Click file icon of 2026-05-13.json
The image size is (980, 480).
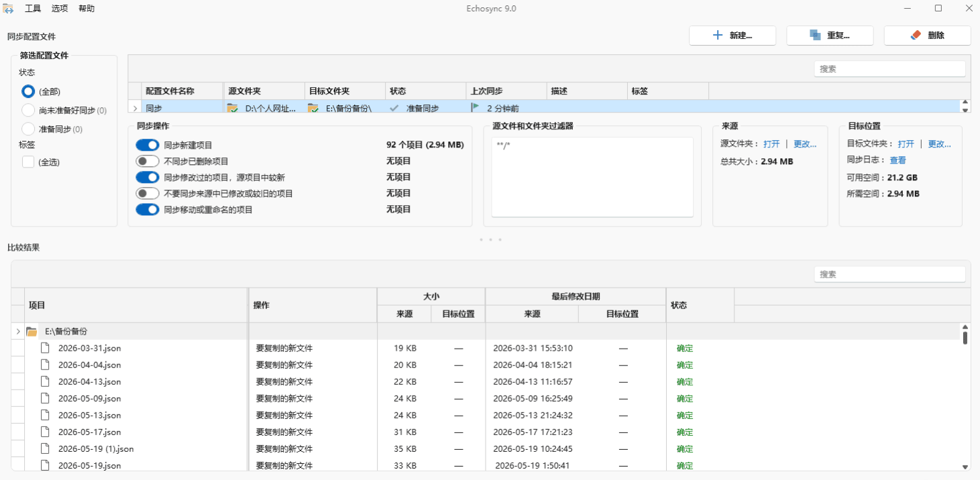click(x=45, y=415)
